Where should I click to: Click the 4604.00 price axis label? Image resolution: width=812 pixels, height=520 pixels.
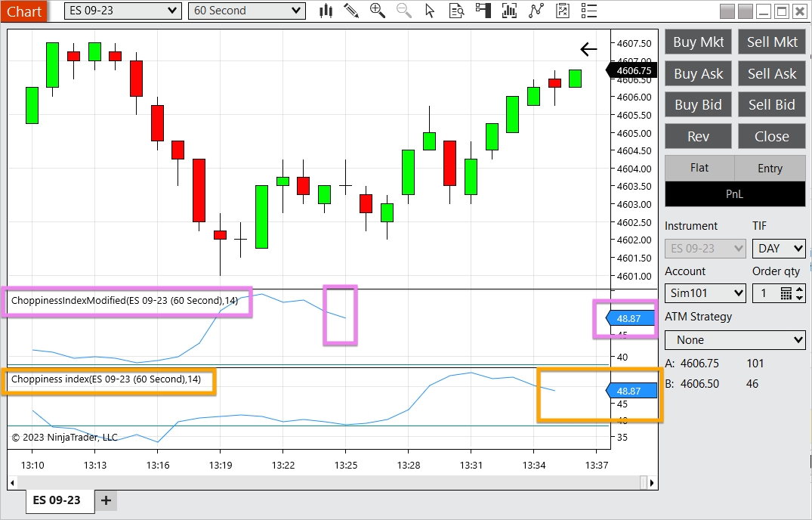click(x=634, y=169)
